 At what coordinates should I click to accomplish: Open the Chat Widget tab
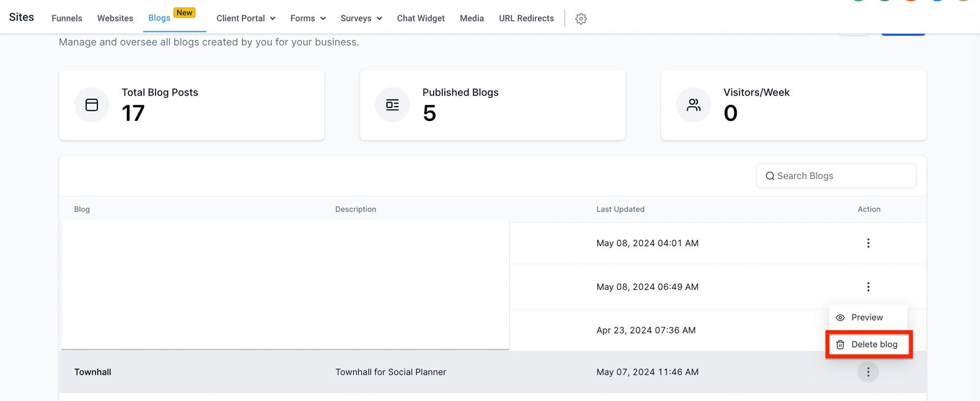tap(421, 18)
